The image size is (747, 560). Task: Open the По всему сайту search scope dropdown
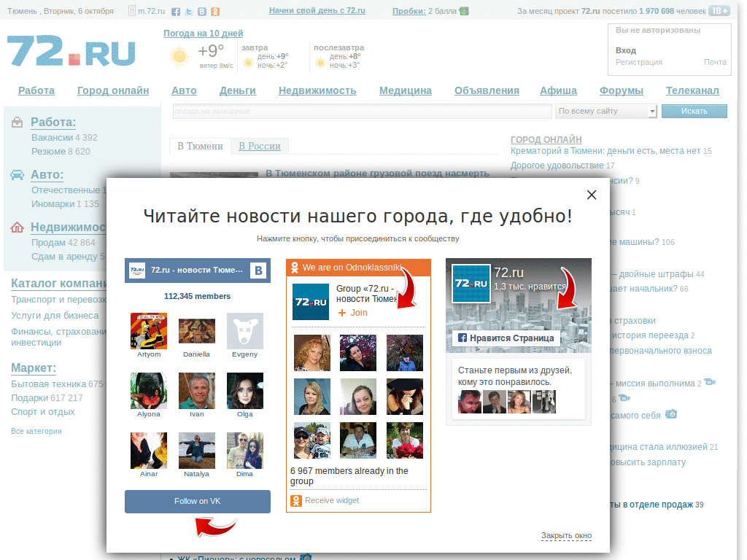606,111
